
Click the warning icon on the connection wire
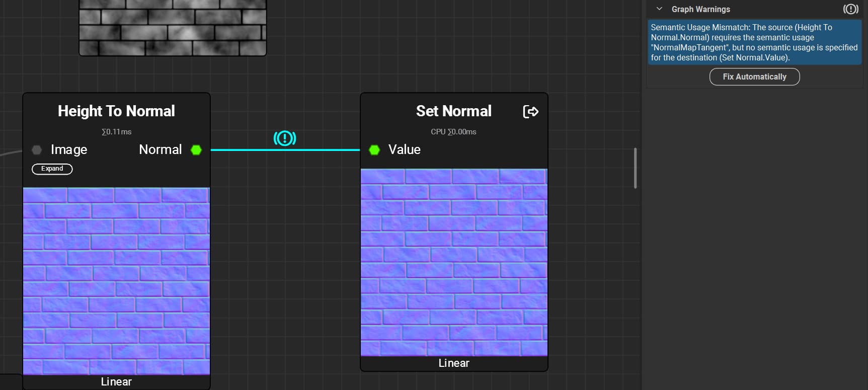[285, 138]
